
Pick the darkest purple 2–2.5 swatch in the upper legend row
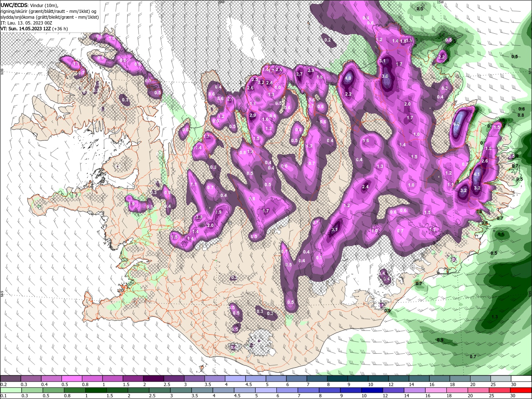coord(153,379)
